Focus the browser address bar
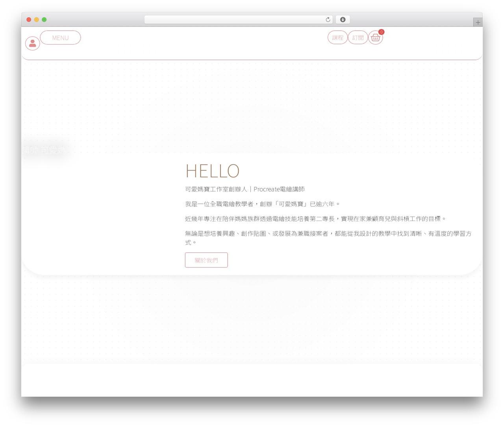This screenshot has height=427, width=504. click(x=238, y=20)
